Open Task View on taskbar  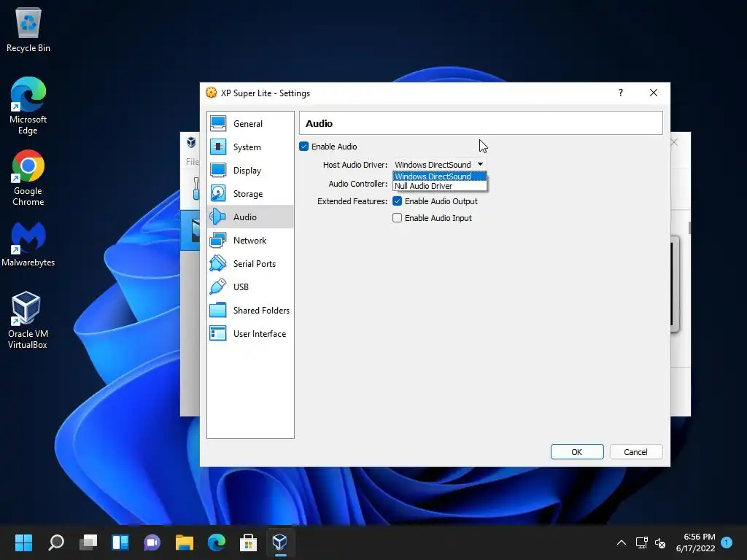click(x=88, y=542)
